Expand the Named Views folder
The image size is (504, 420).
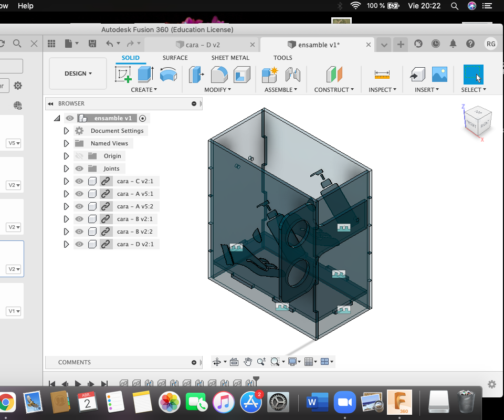click(x=66, y=143)
